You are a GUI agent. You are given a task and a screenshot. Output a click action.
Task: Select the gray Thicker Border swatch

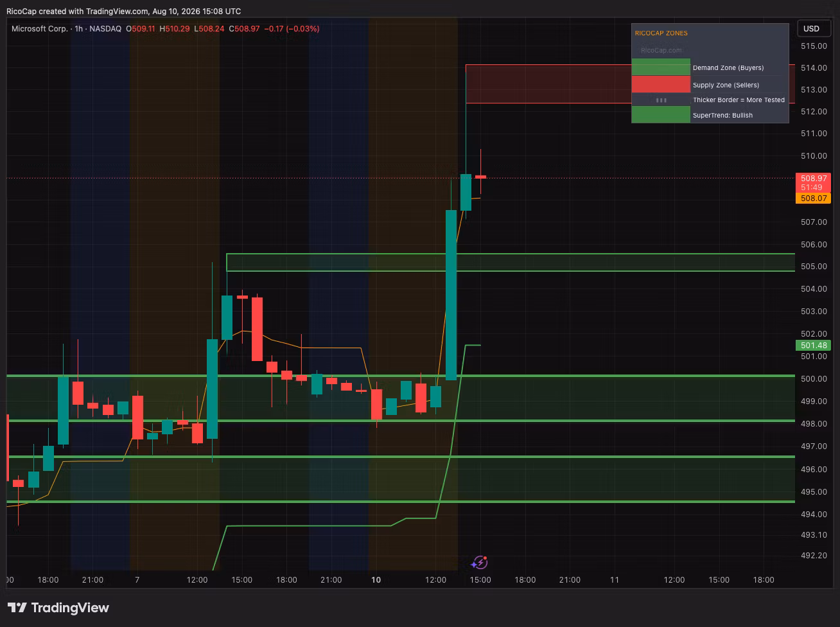661,100
